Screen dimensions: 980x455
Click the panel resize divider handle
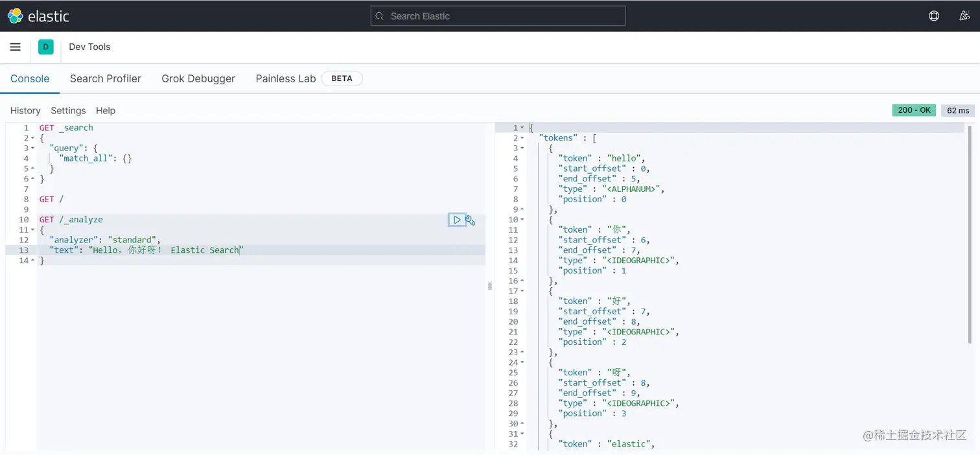pyautogui.click(x=490, y=286)
